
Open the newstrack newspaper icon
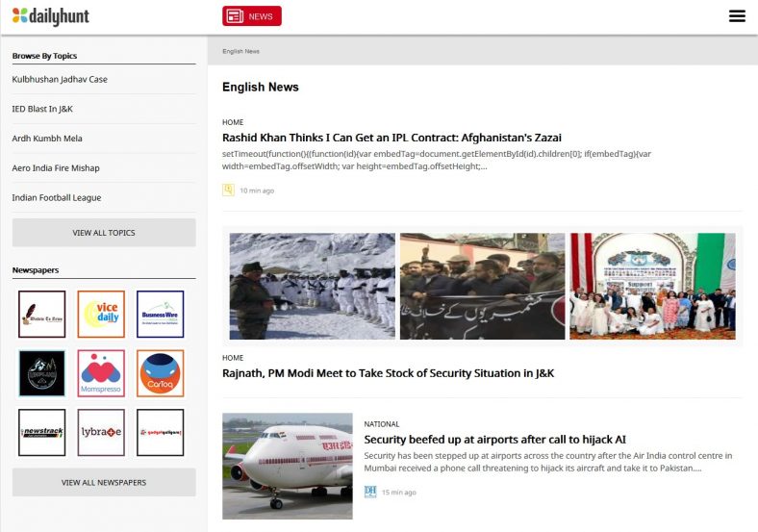[x=42, y=432]
